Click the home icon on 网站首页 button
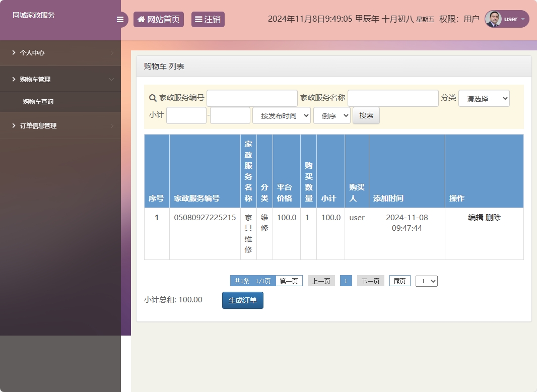Viewport: 537px width, 392px height. tap(141, 19)
